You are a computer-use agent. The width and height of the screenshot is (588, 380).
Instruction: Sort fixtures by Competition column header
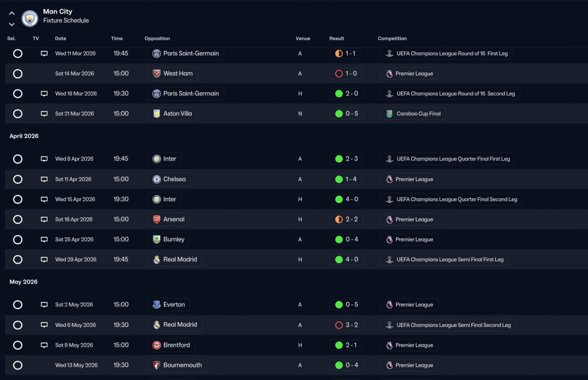pos(392,39)
